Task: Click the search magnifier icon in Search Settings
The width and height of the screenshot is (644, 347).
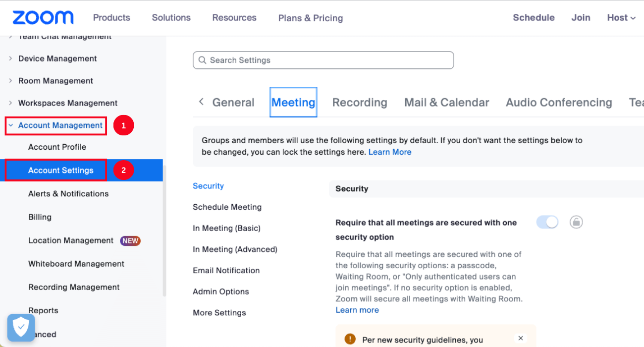Action: [x=202, y=60]
